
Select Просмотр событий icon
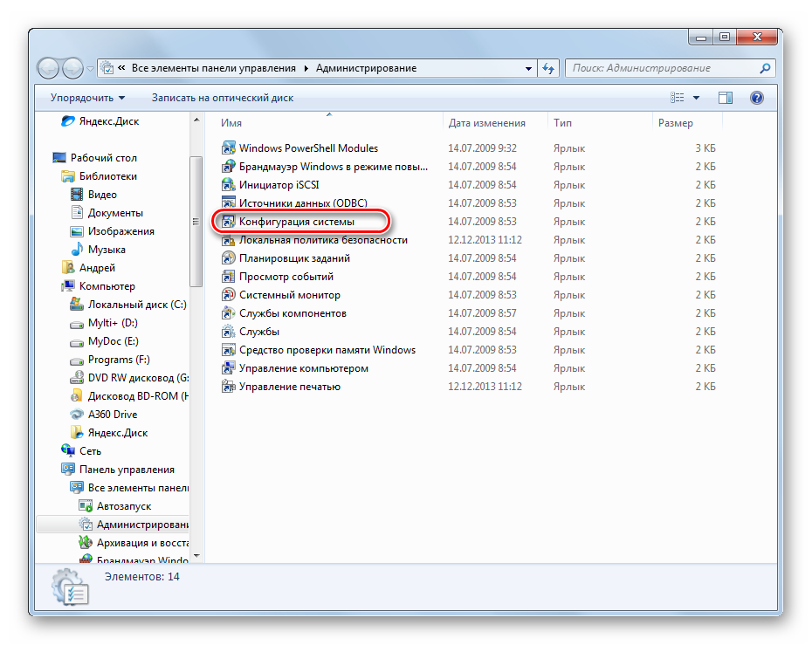(229, 277)
